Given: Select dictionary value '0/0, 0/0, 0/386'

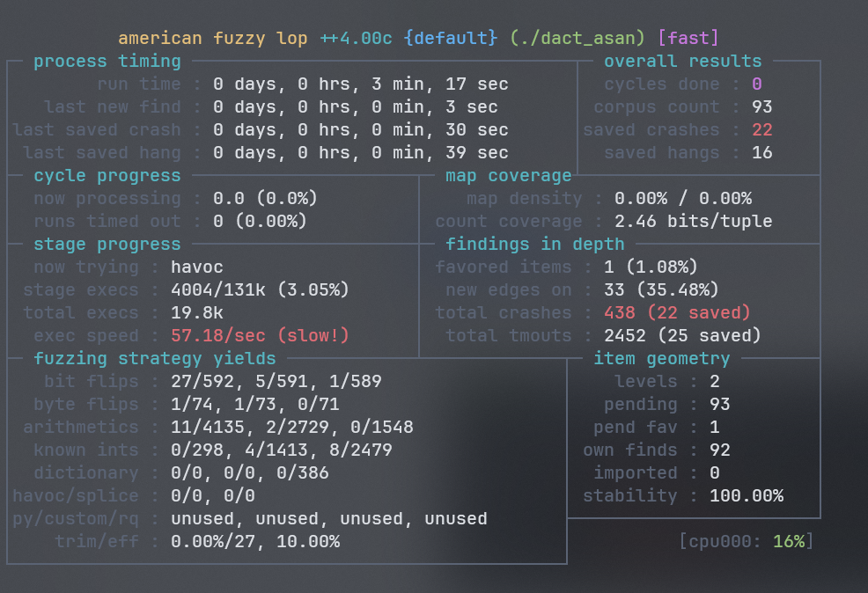Looking at the screenshot, I should (x=250, y=473).
